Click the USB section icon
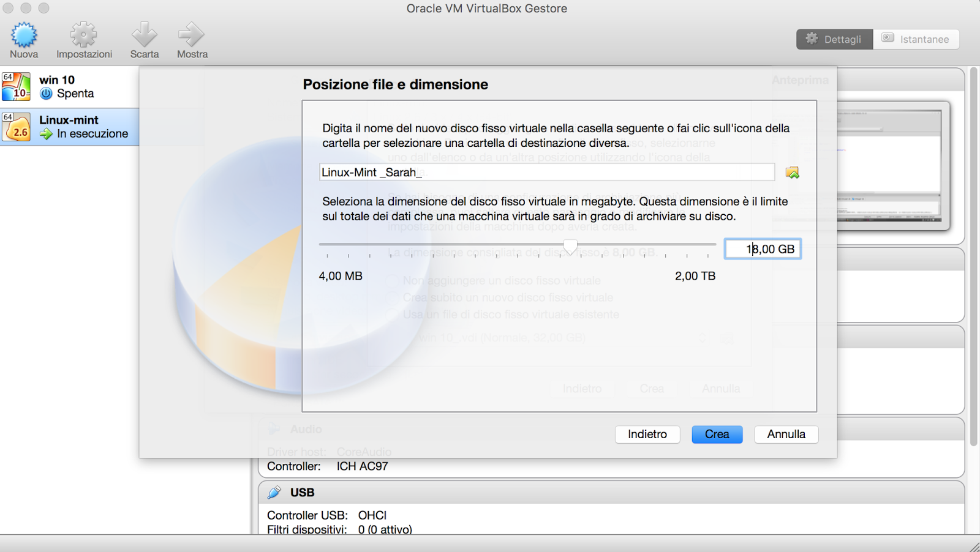The height and width of the screenshot is (552, 980). pyautogui.click(x=274, y=492)
